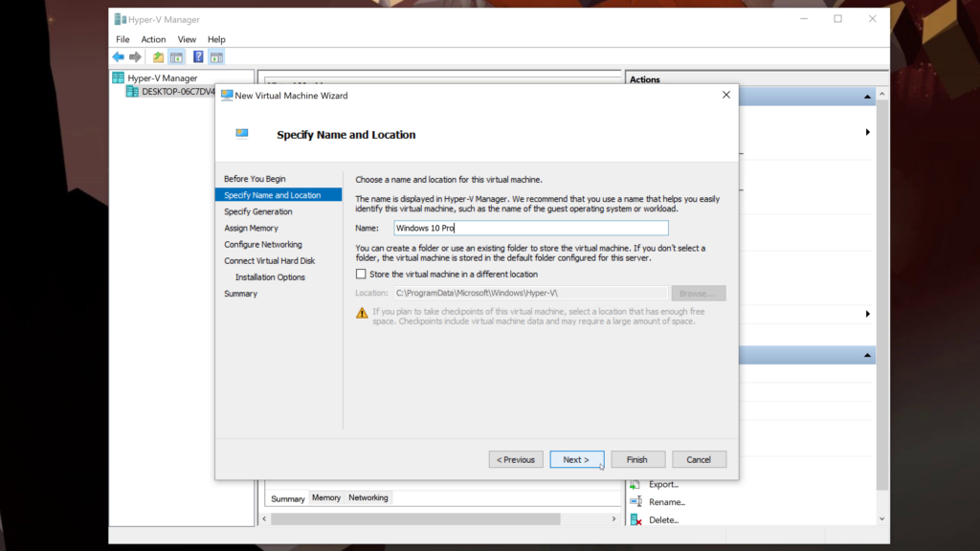Open the Help menu
This screenshot has width=980, height=551.
[x=216, y=39]
